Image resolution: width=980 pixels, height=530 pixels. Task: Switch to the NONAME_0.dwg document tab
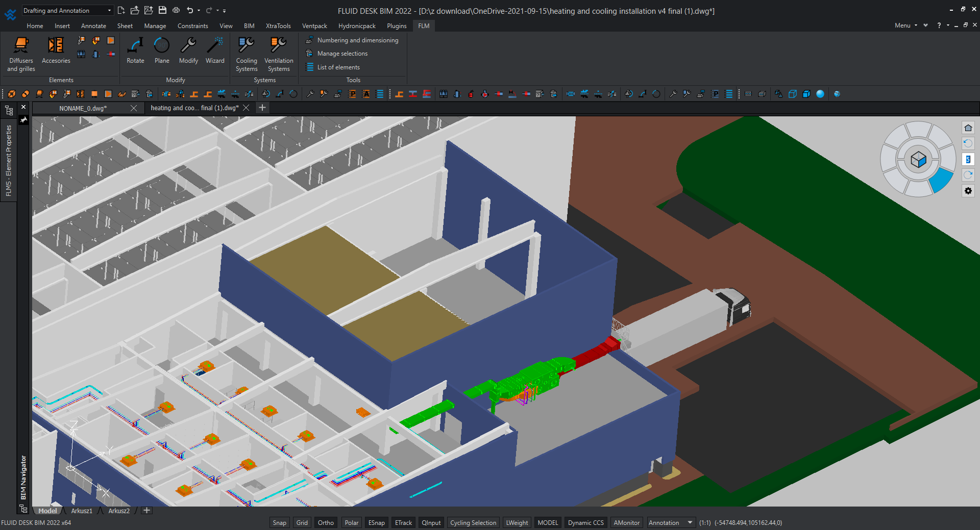coord(83,108)
